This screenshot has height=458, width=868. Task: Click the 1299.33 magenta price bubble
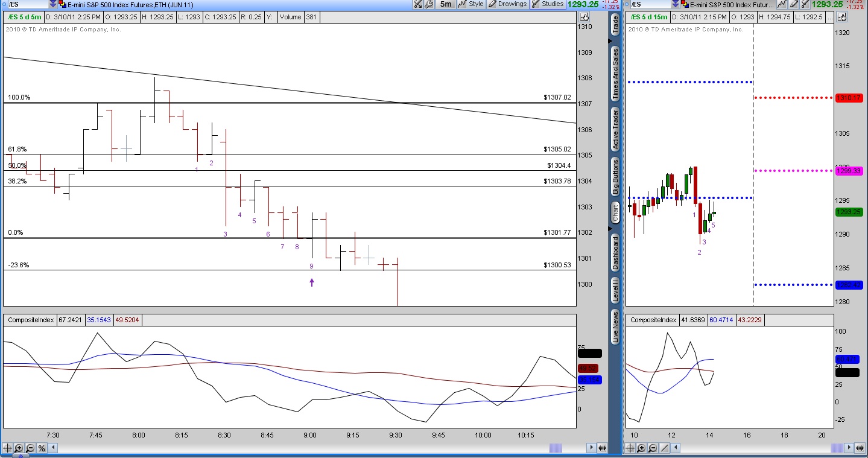pos(849,171)
